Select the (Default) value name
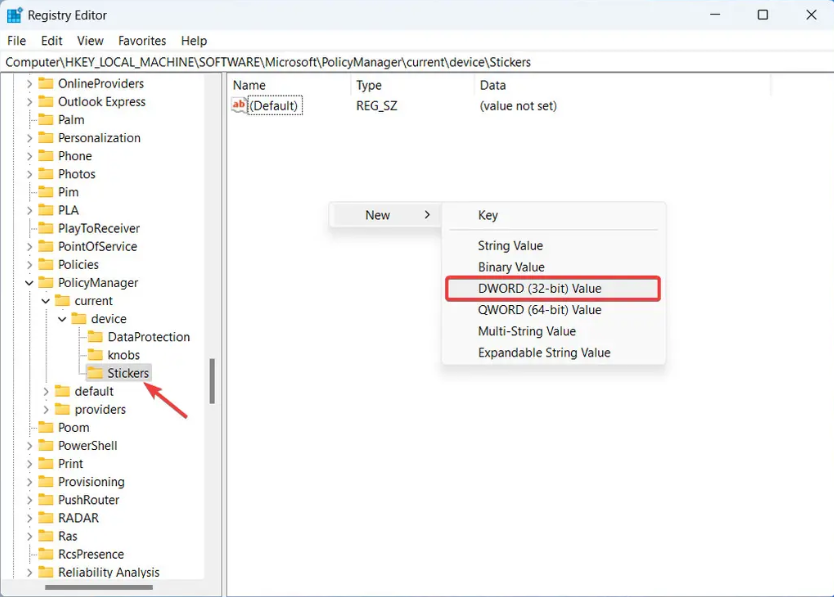The image size is (834, 597). tap(274, 106)
